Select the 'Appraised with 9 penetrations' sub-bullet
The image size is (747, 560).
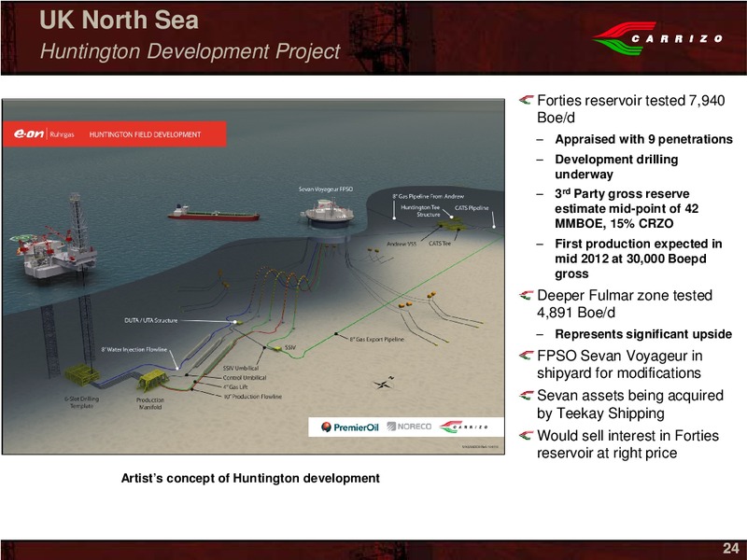click(643, 139)
